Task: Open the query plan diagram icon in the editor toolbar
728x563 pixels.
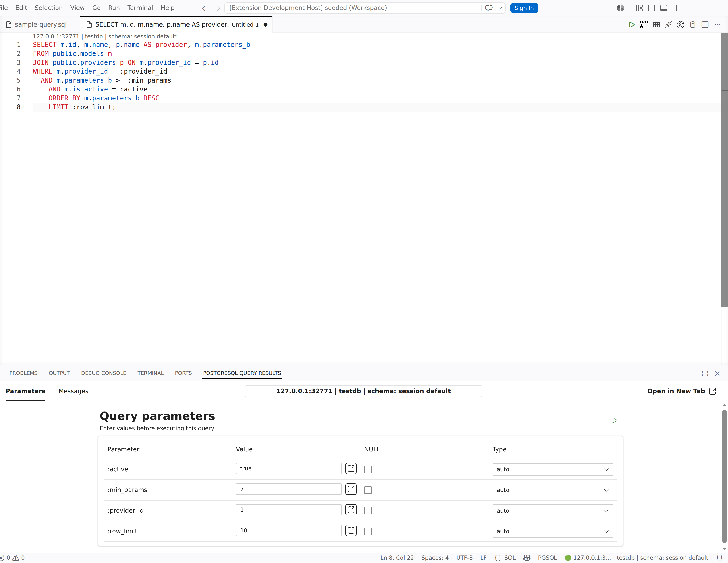Action: point(644,25)
